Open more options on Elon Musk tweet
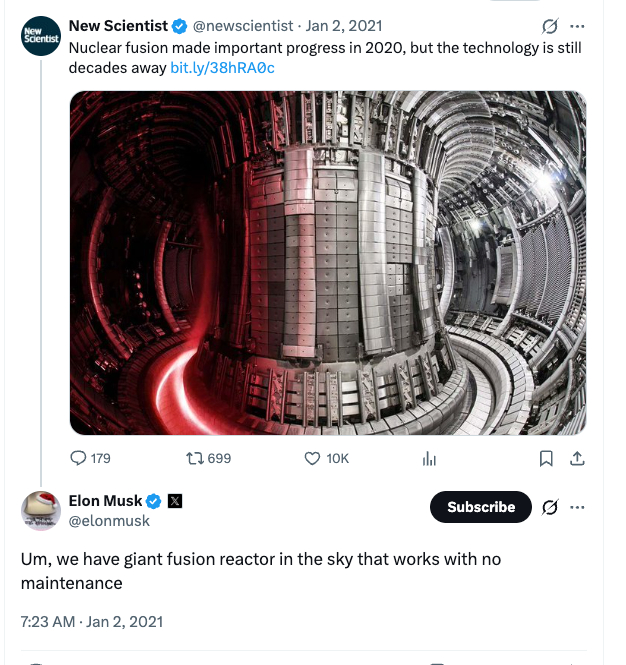This screenshot has height=665, width=626. point(577,507)
